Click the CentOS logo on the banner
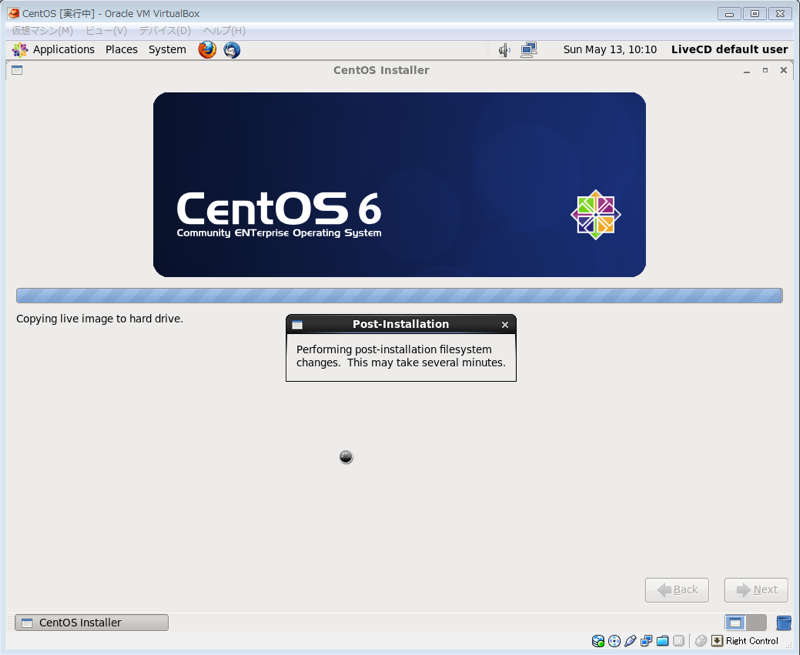This screenshot has height=655, width=800. [x=595, y=215]
